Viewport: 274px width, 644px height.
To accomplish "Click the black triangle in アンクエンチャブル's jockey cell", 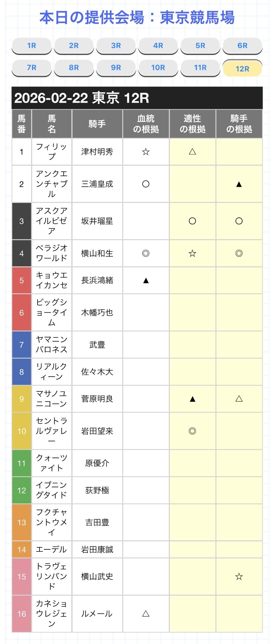I will pyautogui.click(x=239, y=184).
